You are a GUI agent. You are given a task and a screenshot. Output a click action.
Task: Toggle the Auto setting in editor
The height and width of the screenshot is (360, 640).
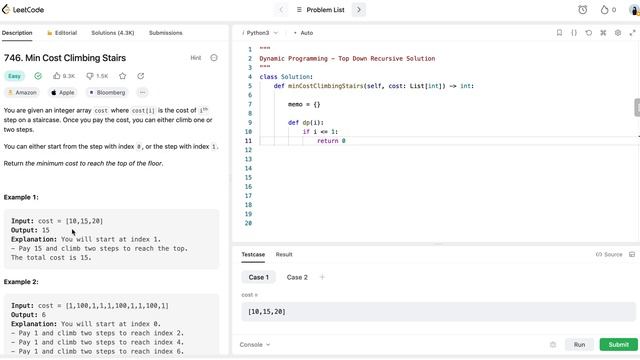pos(303,33)
